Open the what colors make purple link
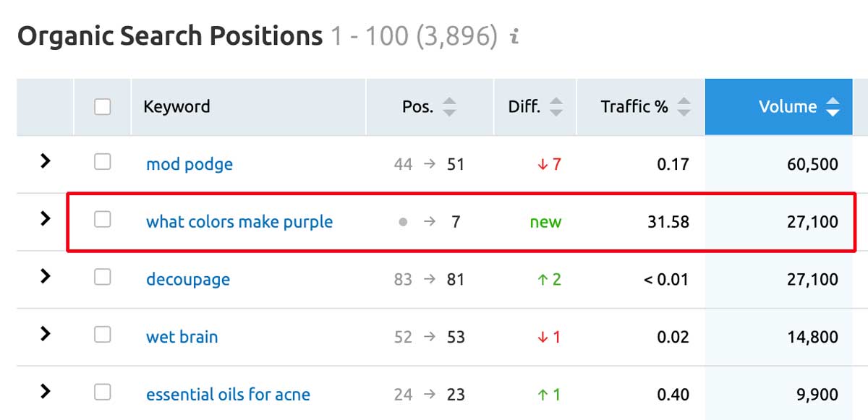 click(x=239, y=221)
